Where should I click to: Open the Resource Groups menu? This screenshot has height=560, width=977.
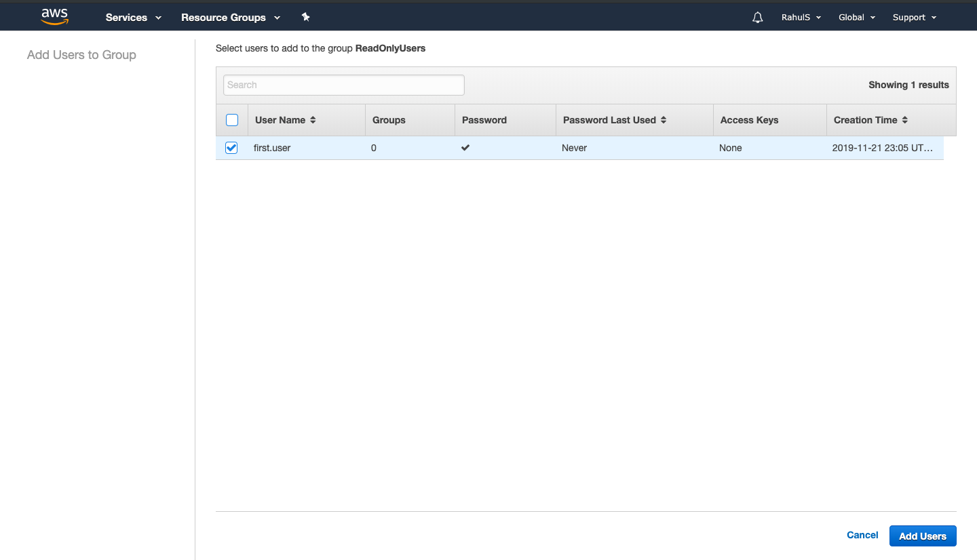[x=224, y=18]
